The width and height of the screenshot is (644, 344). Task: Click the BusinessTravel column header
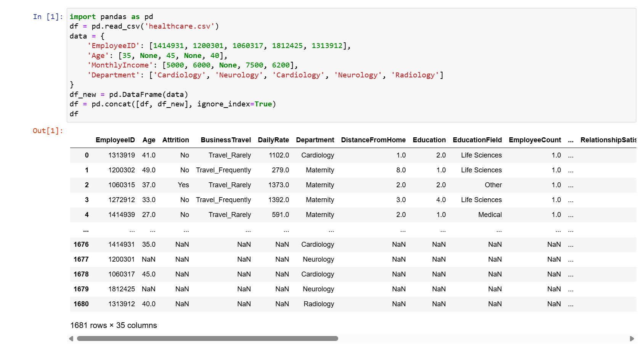(226, 140)
